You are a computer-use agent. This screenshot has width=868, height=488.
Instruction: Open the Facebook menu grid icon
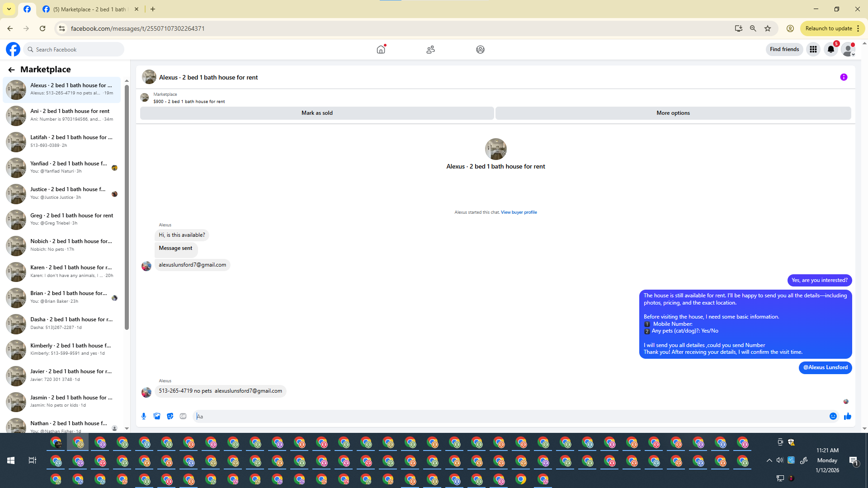coord(813,49)
